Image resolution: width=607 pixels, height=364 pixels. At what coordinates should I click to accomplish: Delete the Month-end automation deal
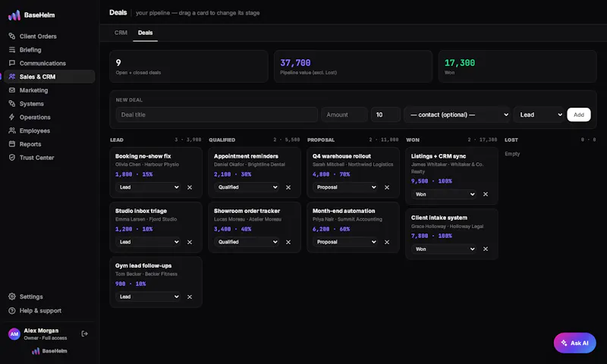coord(387,242)
